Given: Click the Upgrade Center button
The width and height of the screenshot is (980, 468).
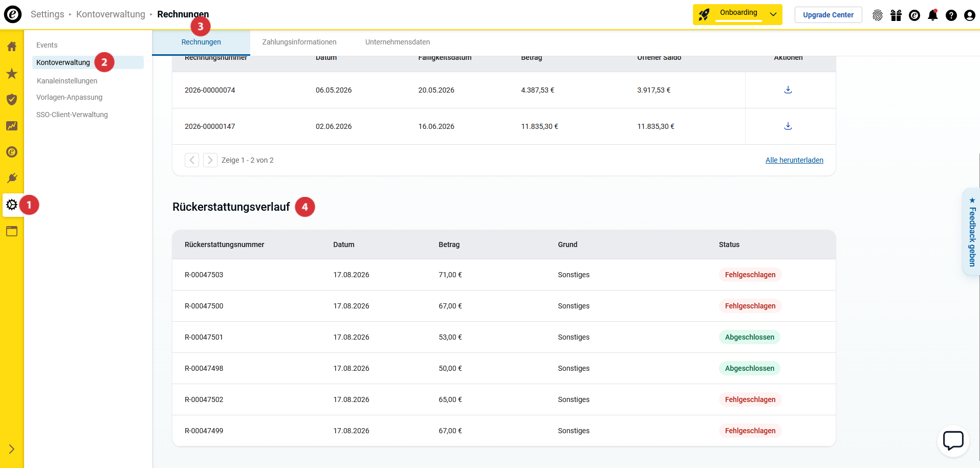Looking at the screenshot, I should pyautogui.click(x=828, y=15).
